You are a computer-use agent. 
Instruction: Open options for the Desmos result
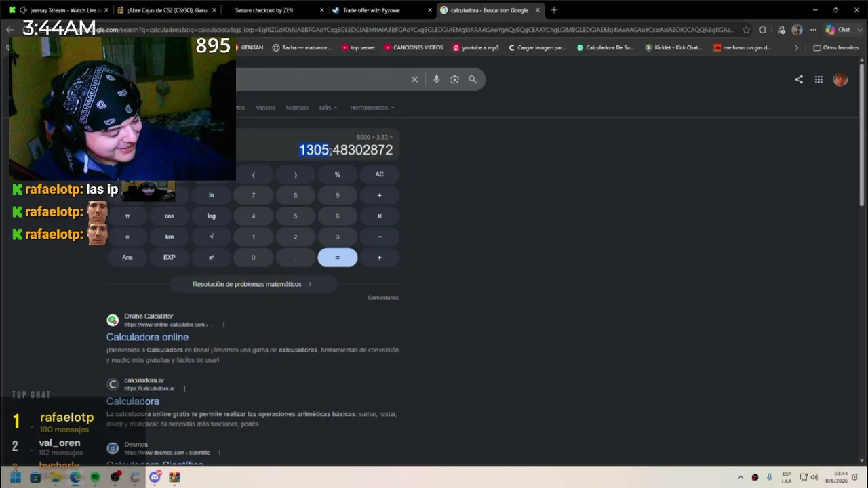pos(220,453)
